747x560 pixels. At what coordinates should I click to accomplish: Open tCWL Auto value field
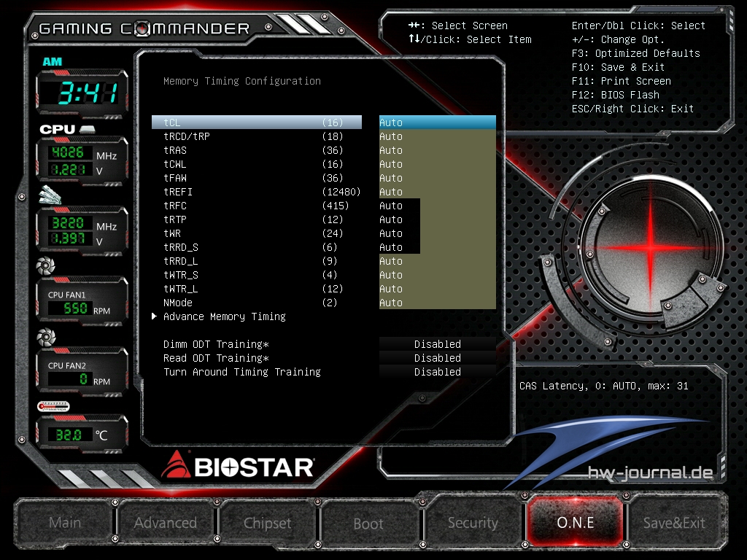(x=438, y=164)
